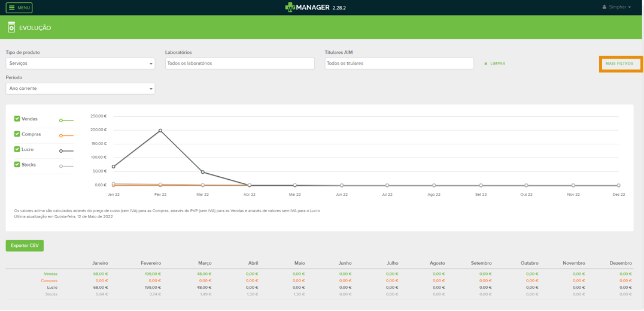
Task: Open the Simphar user dropdown
Action: click(x=619, y=7)
